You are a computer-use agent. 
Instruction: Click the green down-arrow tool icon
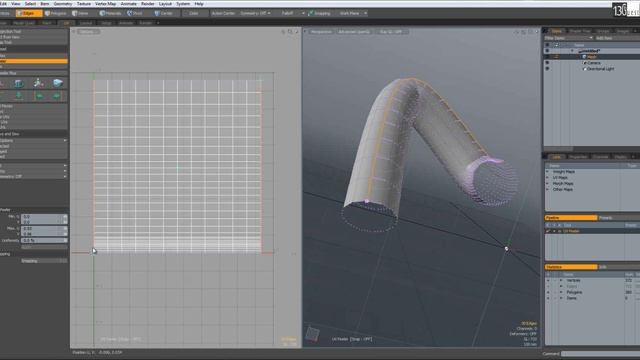coord(19,96)
